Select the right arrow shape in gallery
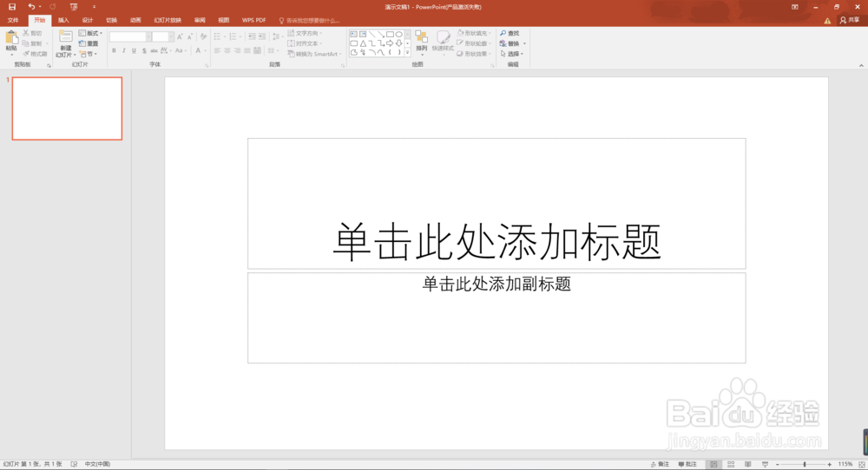Image resolution: width=868 pixels, height=470 pixels. [x=390, y=43]
